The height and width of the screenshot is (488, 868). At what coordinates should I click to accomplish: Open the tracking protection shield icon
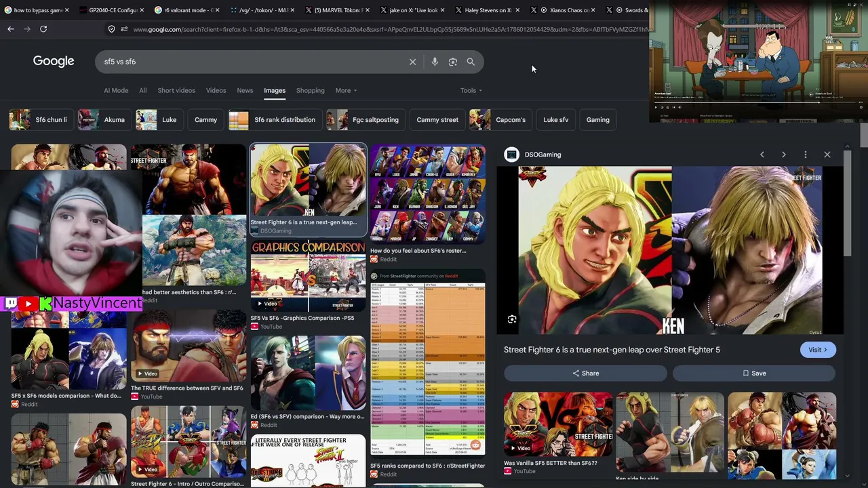click(111, 29)
